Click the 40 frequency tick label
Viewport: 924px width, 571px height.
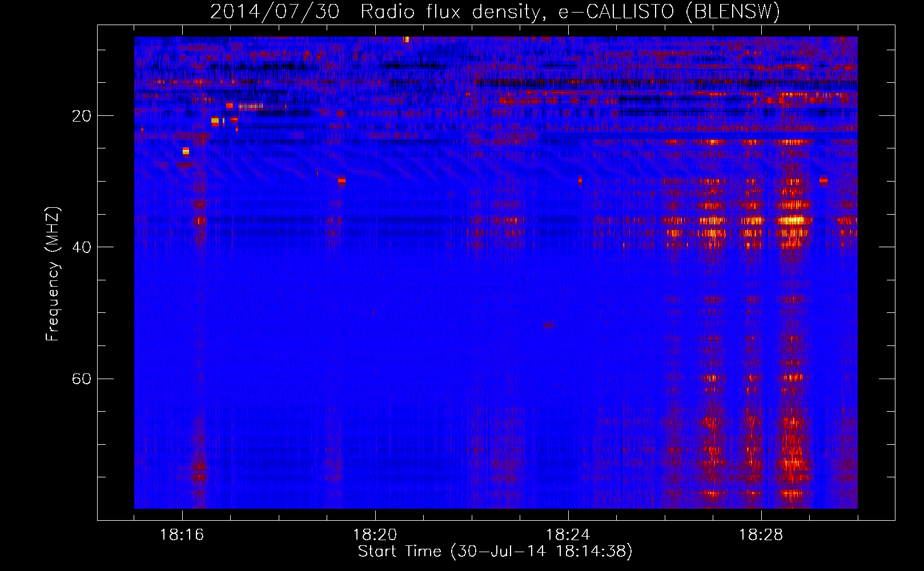81,247
